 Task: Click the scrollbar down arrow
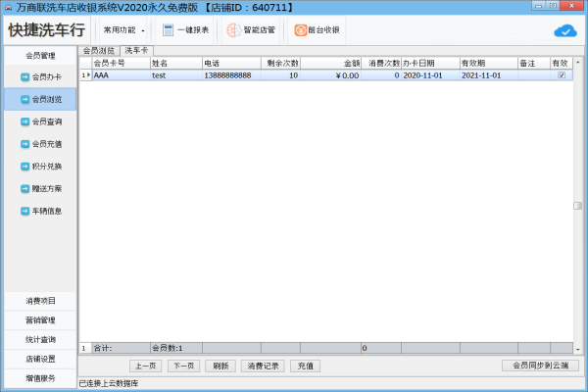pyautogui.click(x=578, y=349)
